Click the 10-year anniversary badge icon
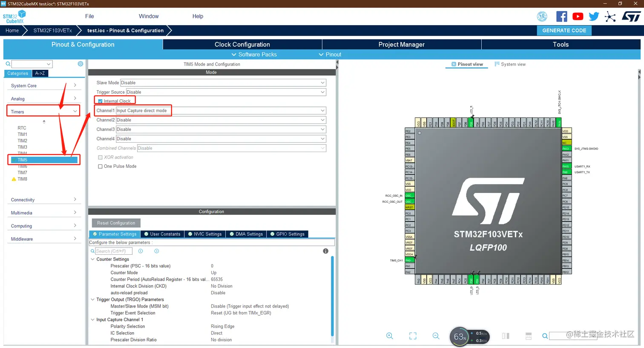The width and height of the screenshot is (644, 348). point(542,17)
